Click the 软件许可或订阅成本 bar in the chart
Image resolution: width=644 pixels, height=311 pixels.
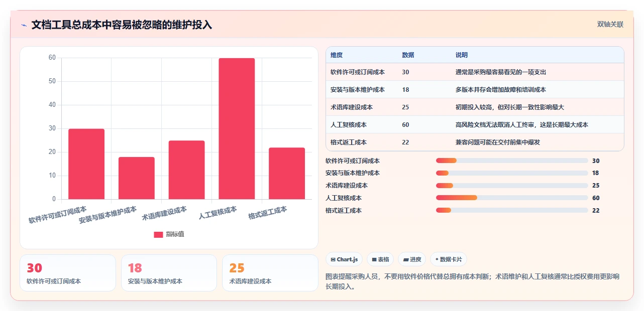[x=86, y=164]
